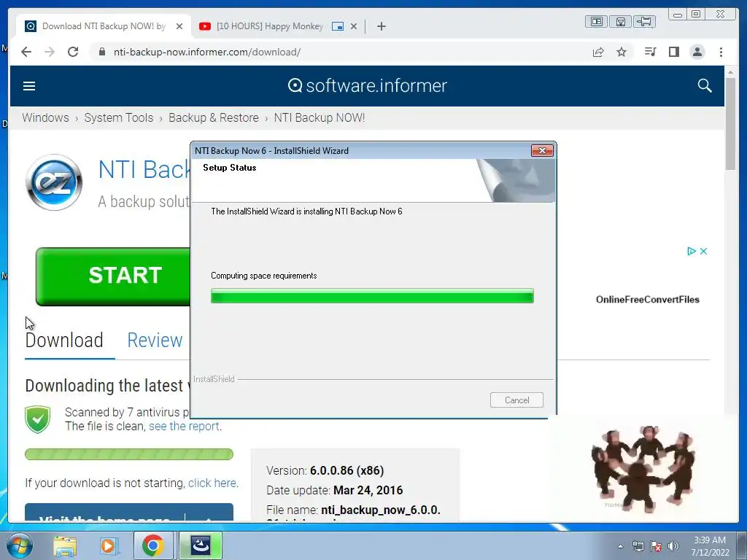The image size is (747, 560).
Task: Close the ad with the X icon
Action: (704, 251)
